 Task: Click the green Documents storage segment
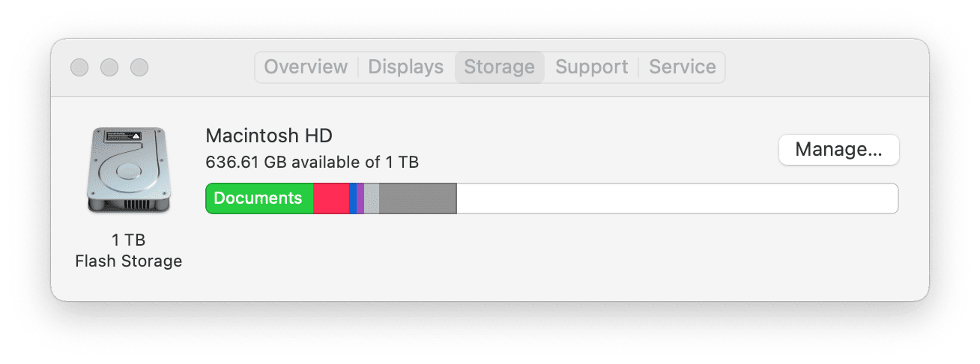258,198
